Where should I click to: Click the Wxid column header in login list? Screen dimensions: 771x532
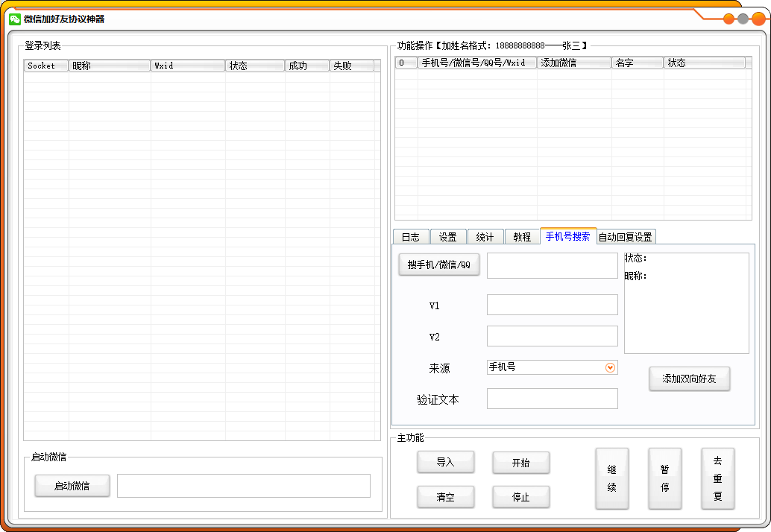tap(188, 66)
